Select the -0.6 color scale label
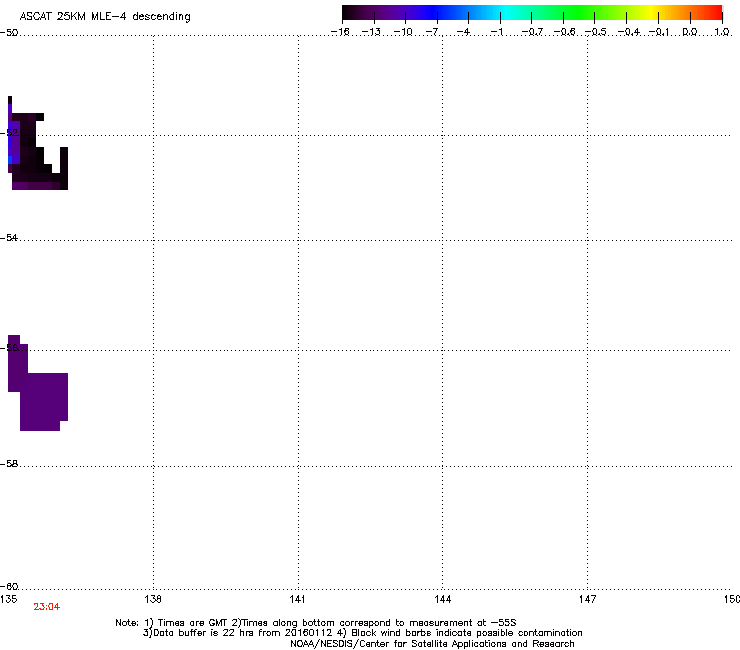 tap(564, 32)
